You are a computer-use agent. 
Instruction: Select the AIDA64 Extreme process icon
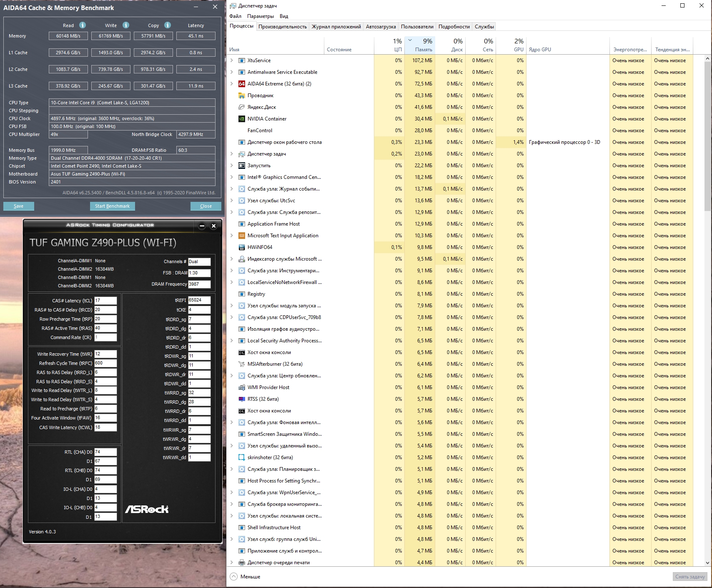tap(241, 84)
